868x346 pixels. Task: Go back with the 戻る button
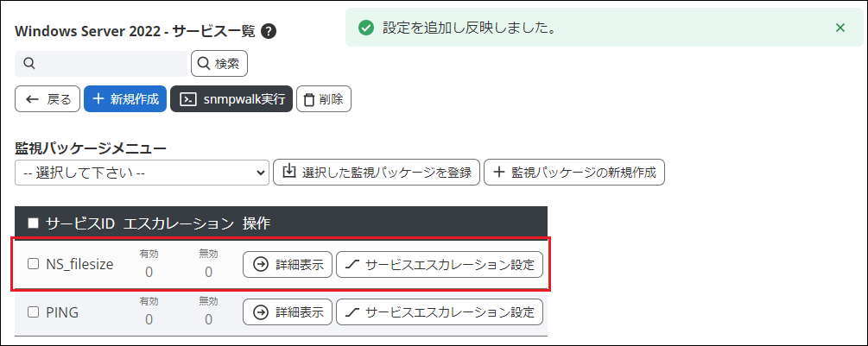[x=48, y=99]
